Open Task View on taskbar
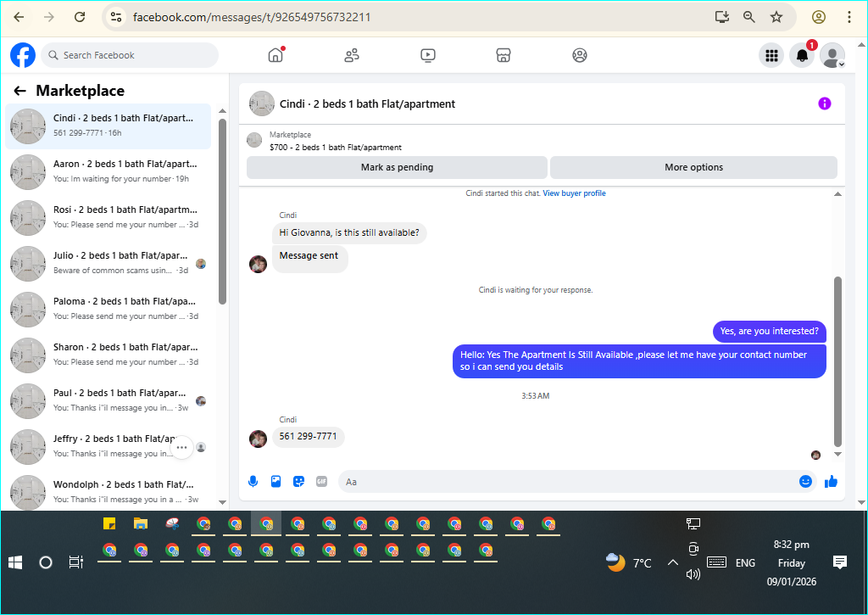This screenshot has width=868, height=615. [75, 563]
